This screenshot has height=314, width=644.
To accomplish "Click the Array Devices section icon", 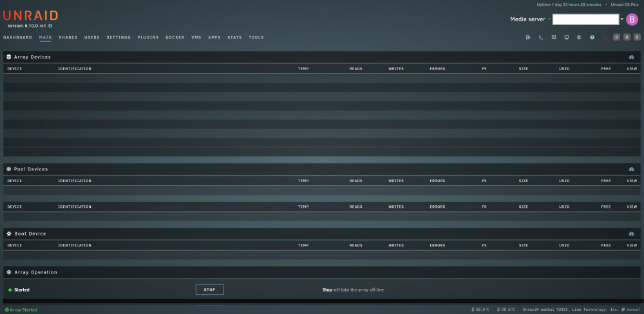I will coord(8,57).
